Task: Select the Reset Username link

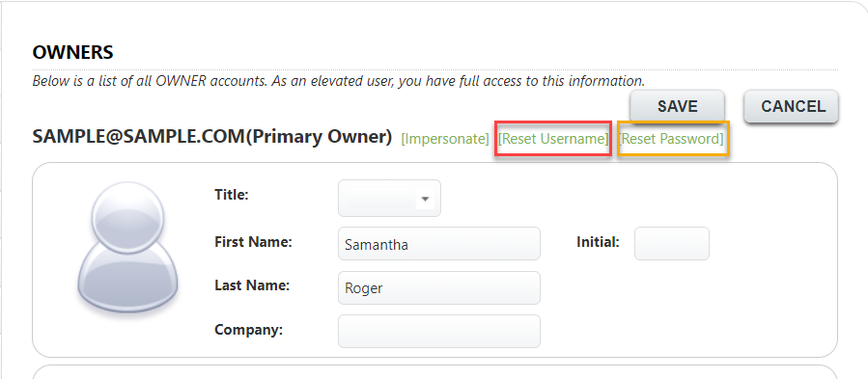Action: pyautogui.click(x=553, y=139)
